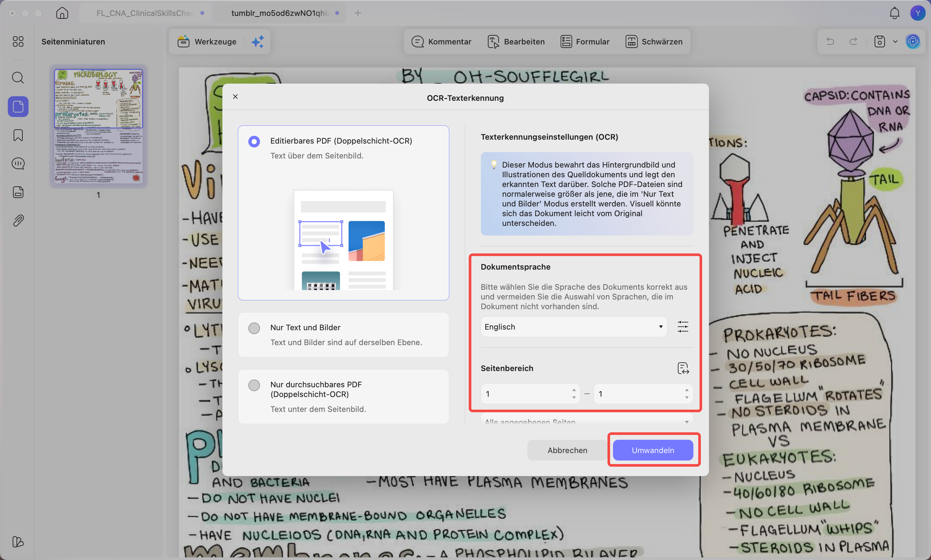Click Texterkennungseinstellungen (OCR) heading
The image size is (931, 560).
[549, 137]
